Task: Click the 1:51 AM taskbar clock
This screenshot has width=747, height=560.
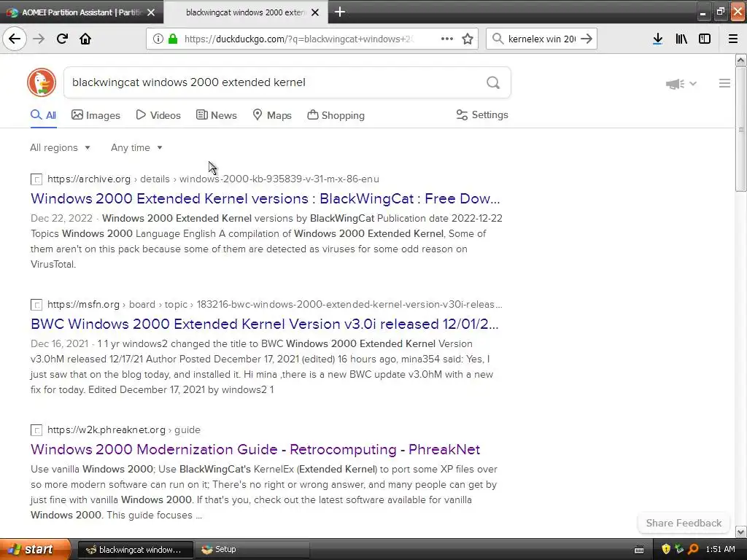Action: [x=720, y=549]
